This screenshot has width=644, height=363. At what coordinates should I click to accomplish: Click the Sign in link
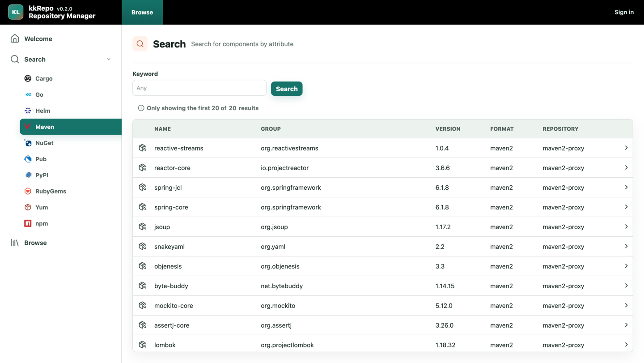pos(624,12)
